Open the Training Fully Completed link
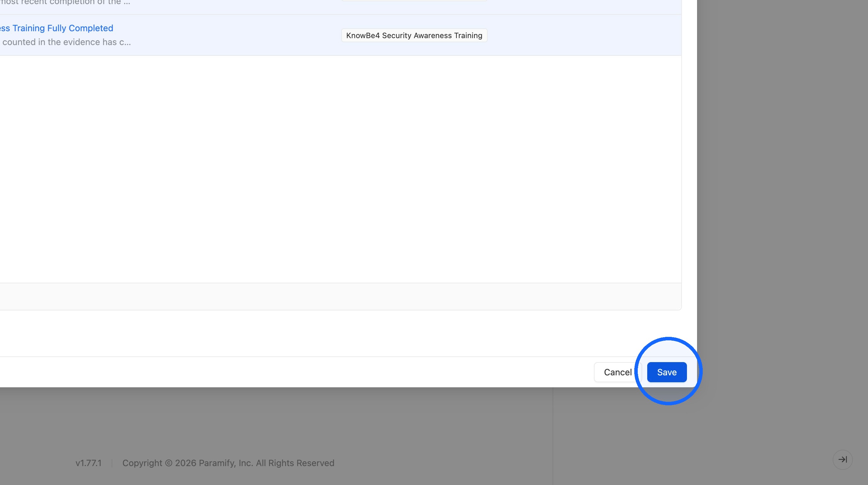This screenshot has width=868, height=485. pyautogui.click(x=56, y=28)
